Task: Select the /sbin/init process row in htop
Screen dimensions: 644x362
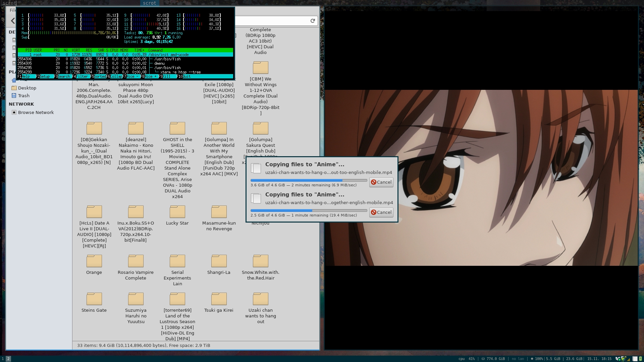Action: (125, 55)
